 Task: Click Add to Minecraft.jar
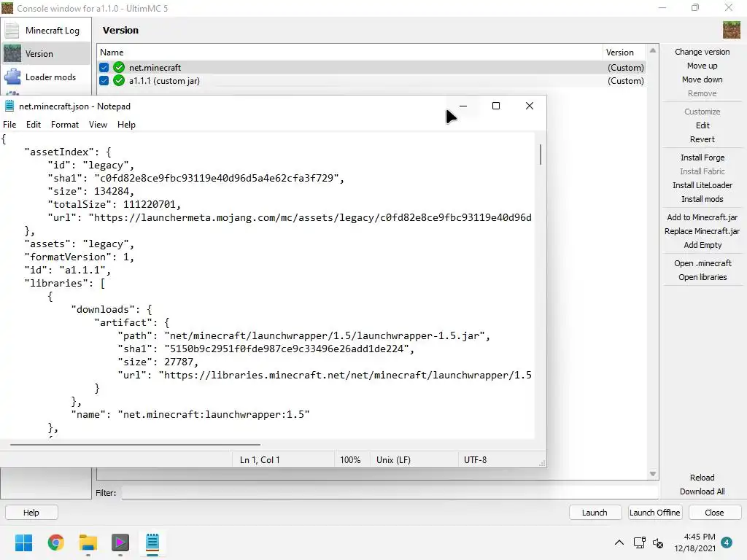coord(703,217)
